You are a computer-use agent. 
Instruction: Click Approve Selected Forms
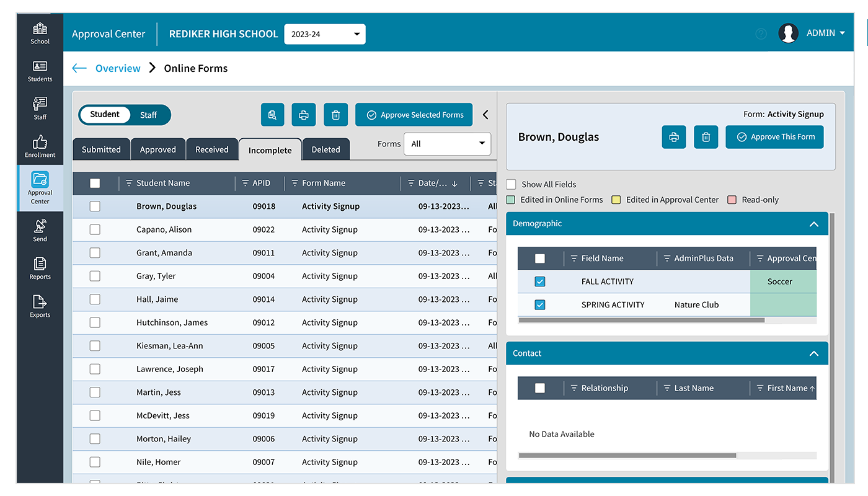(x=414, y=115)
